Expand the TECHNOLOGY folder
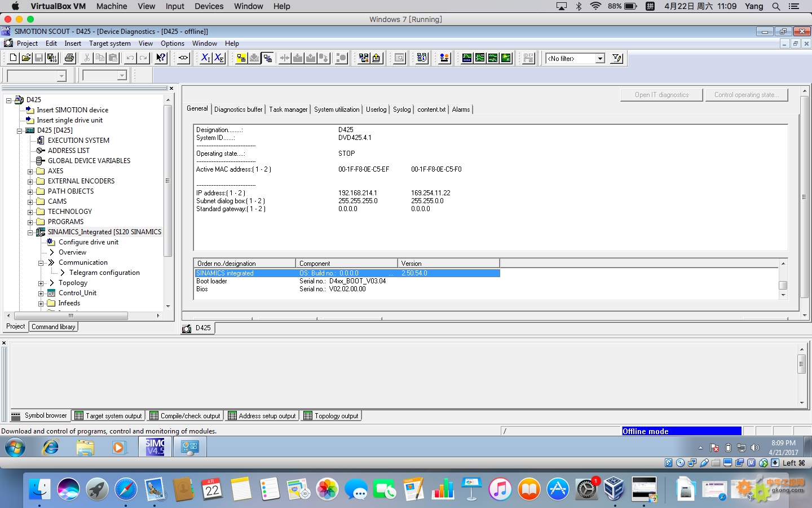Viewport: 812px width, 508px height. [30, 212]
